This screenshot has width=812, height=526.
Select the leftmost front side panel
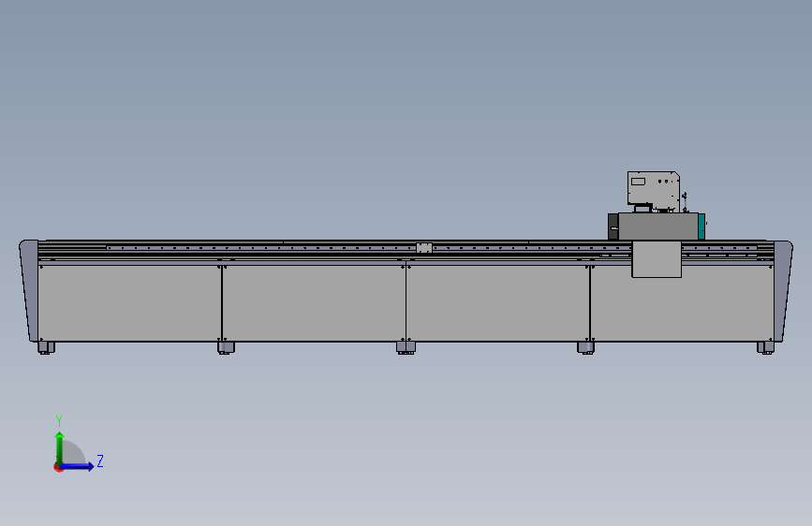click(x=130, y=303)
